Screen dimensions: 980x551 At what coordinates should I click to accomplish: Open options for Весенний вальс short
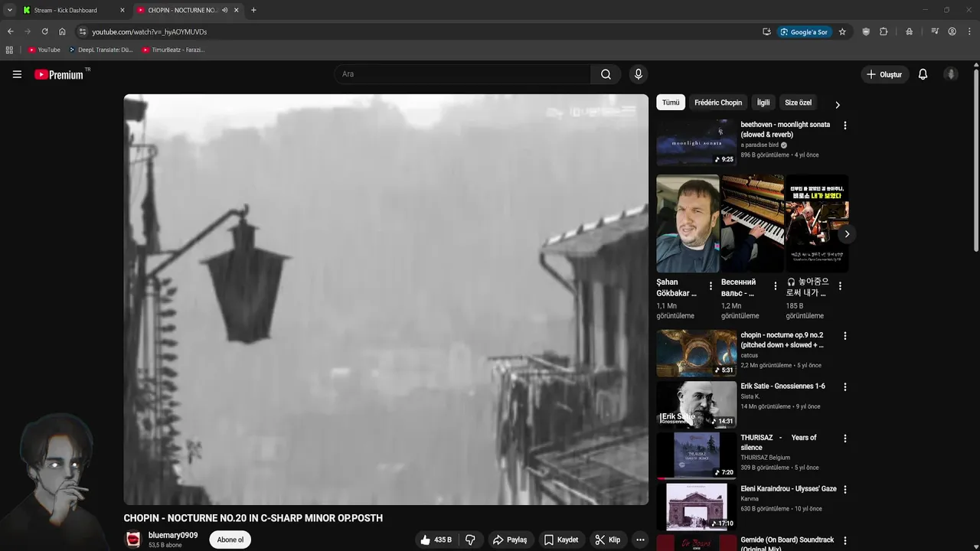[x=775, y=286]
